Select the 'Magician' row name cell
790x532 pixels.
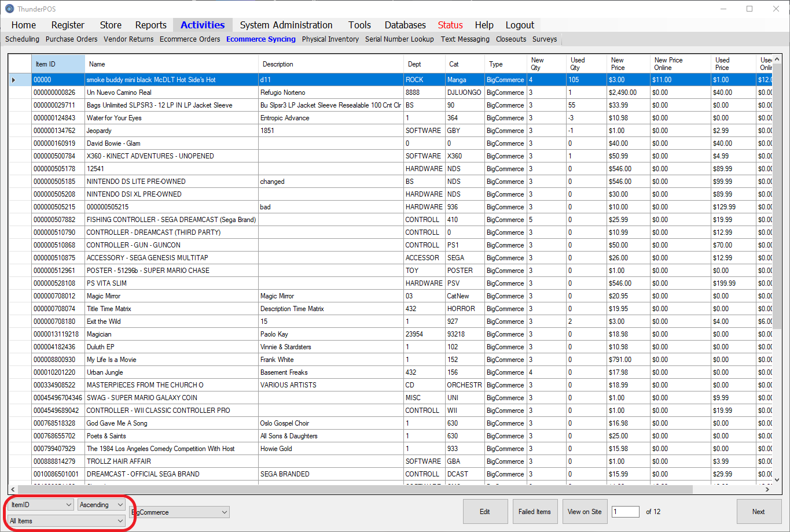tap(172, 334)
